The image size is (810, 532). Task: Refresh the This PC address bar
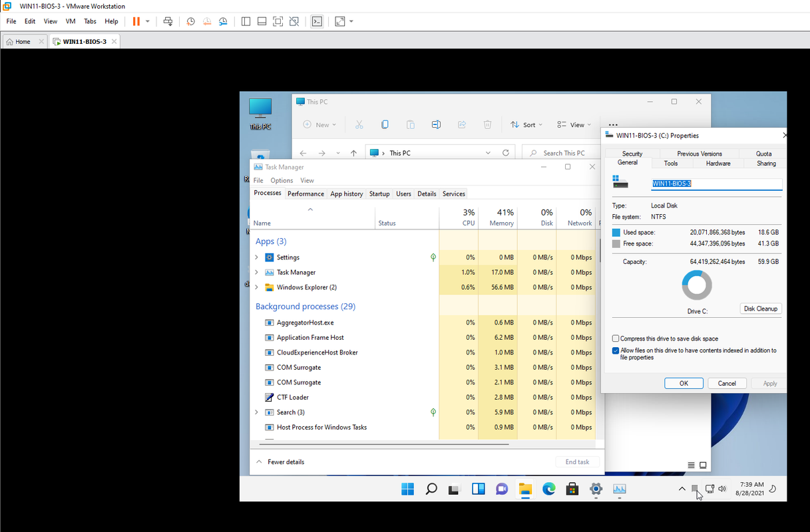coord(506,153)
